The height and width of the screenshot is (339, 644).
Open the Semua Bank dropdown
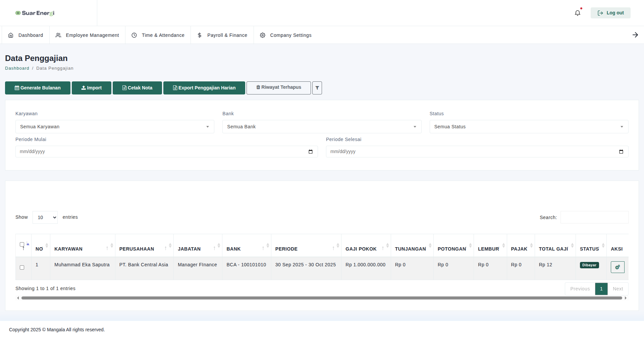pyautogui.click(x=321, y=127)
